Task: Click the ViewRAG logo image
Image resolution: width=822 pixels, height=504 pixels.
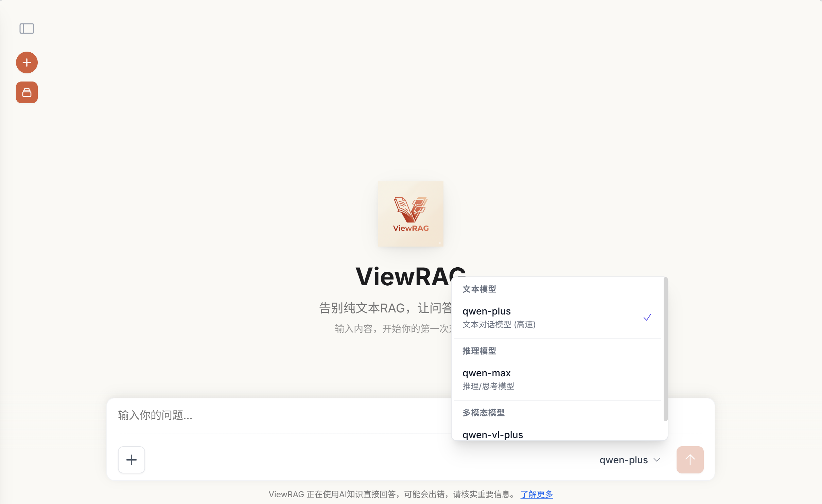Action: [411, 214]
